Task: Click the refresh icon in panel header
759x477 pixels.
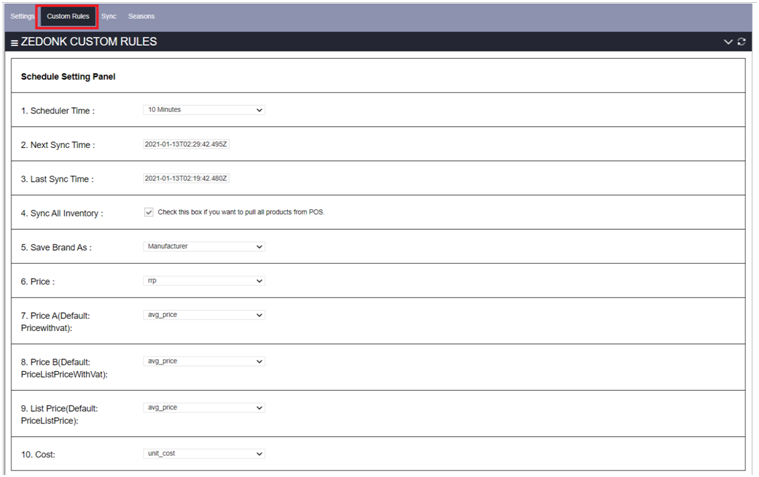Action: point(741,42)
